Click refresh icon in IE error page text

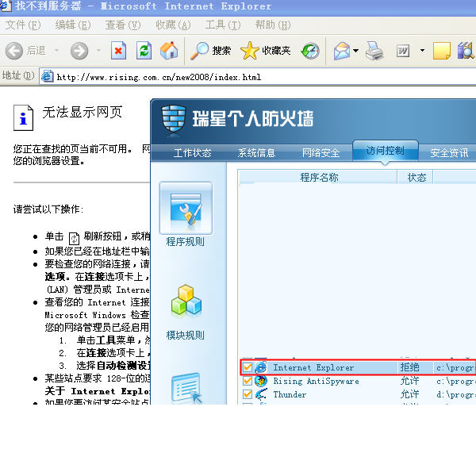[x=74, y=238]
